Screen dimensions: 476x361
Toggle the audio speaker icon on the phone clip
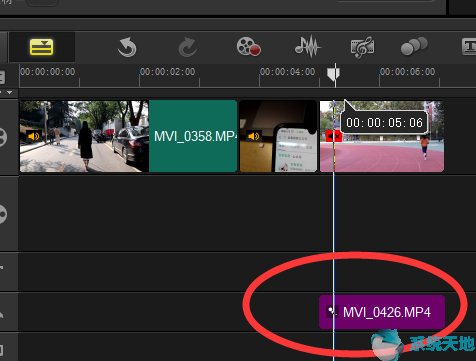[x=254, y=136]
